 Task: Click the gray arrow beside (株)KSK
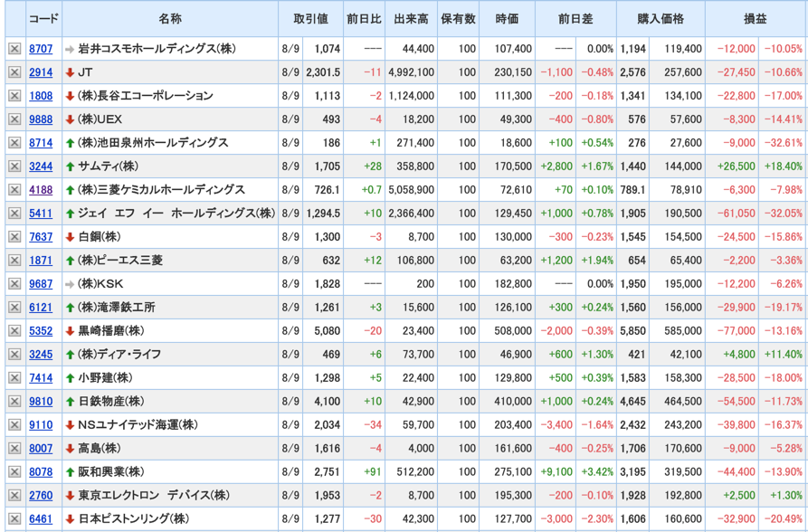(70, 284)
